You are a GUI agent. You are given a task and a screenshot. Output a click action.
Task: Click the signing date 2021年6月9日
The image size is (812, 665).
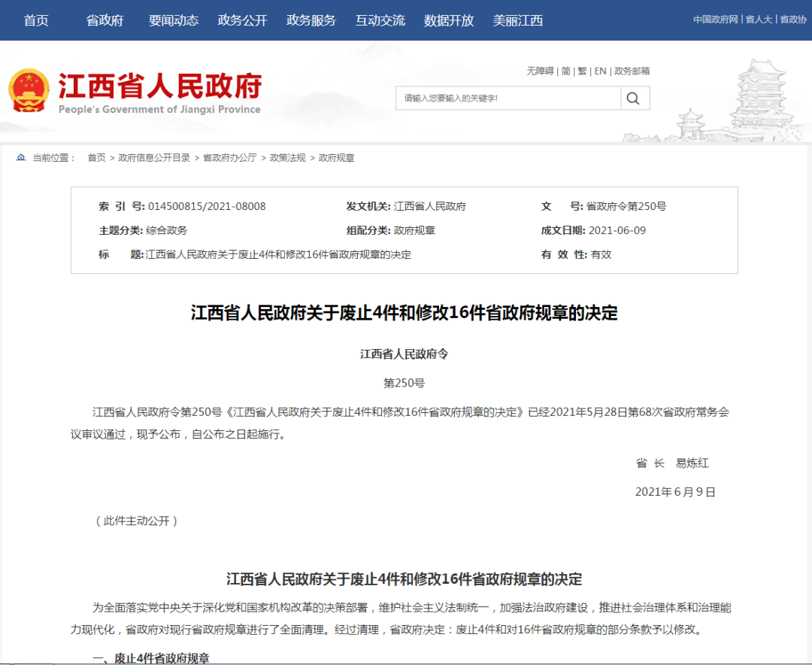point(675,492)
